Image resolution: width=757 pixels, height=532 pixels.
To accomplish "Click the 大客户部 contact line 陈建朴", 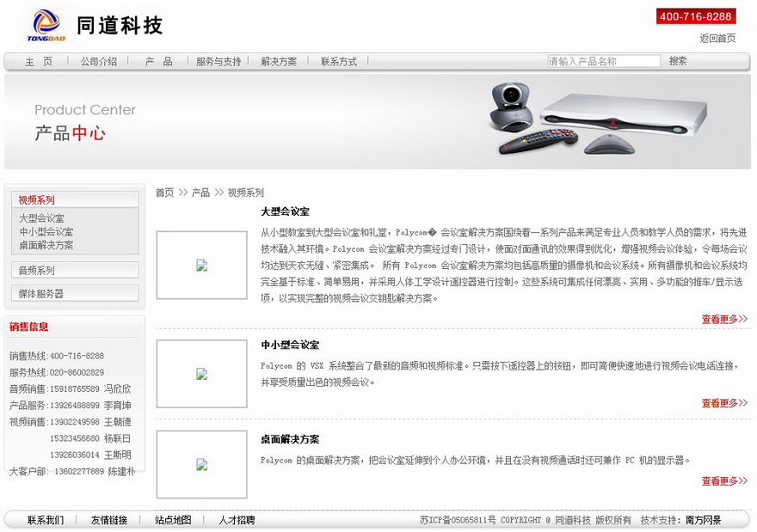I will [x=72, y=471].
